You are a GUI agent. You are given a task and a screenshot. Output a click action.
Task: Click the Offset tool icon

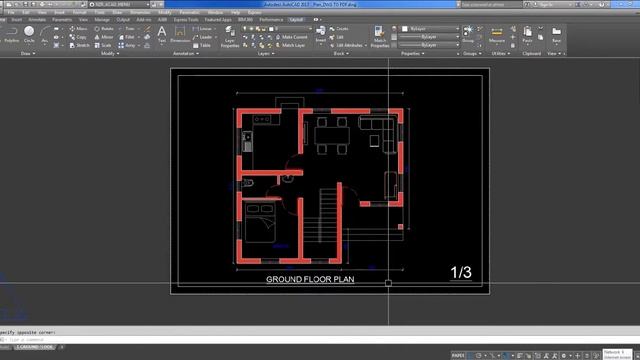147,45
